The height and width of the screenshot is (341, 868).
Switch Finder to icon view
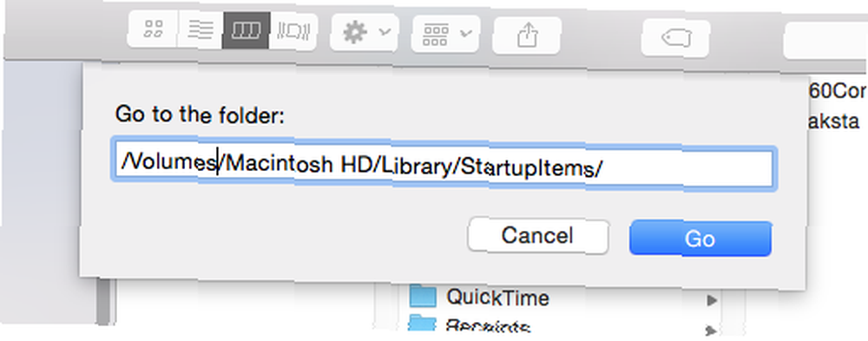(x=153, y=30)
